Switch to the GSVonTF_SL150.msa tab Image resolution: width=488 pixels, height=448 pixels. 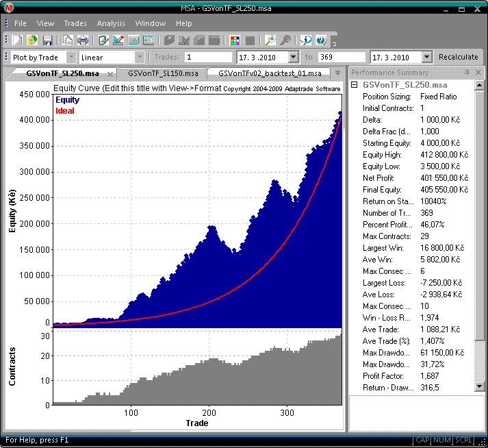(x=163, y=73)
